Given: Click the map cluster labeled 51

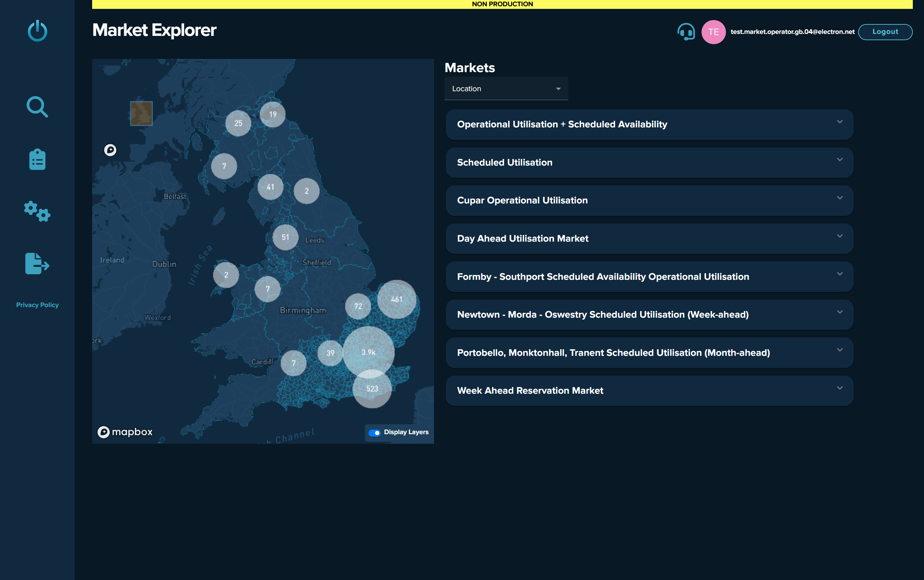Looking at the screenshot, I should click(285, 237).
